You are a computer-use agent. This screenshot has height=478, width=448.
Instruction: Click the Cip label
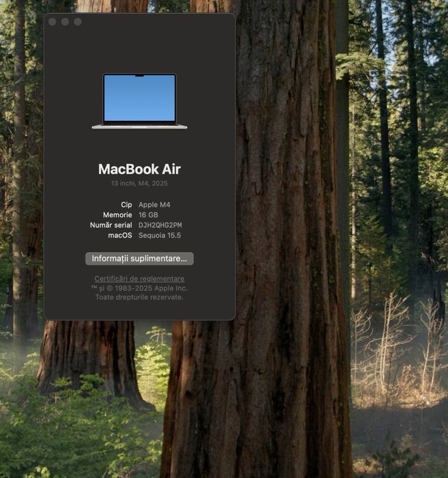[x=126, y=205]
